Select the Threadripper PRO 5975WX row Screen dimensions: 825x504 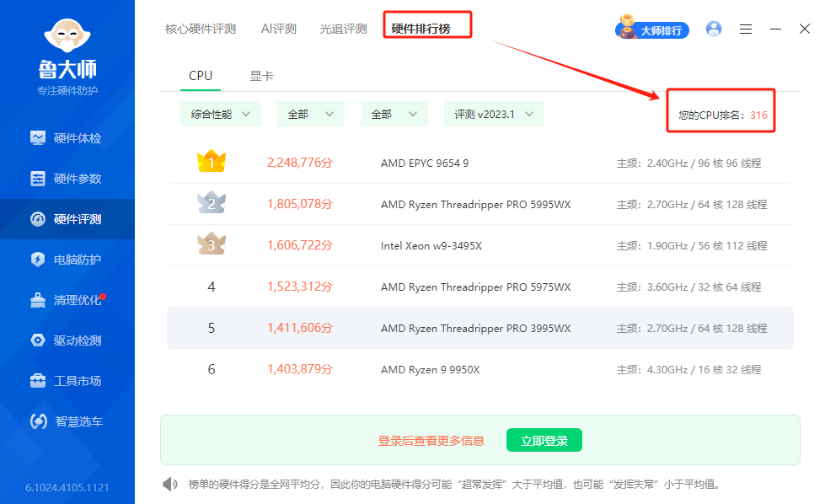[x=479, y=287]
